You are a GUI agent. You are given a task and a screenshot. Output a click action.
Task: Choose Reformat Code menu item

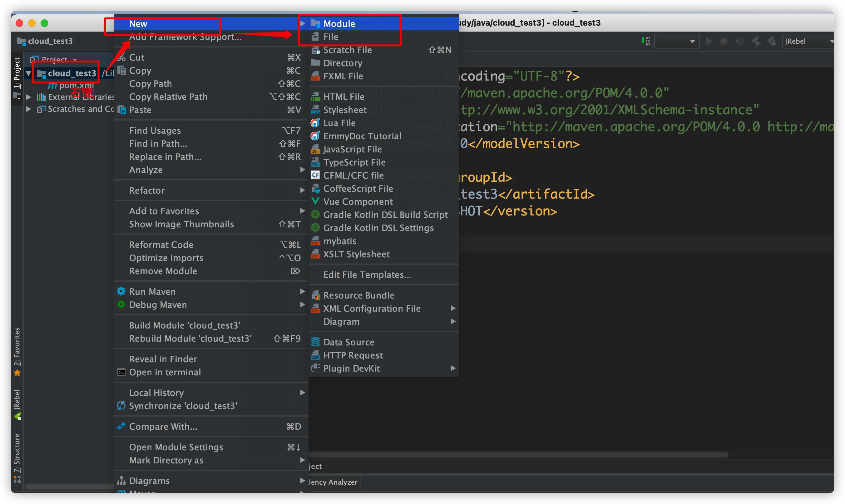pyautogui.click(x=211, y=245)
